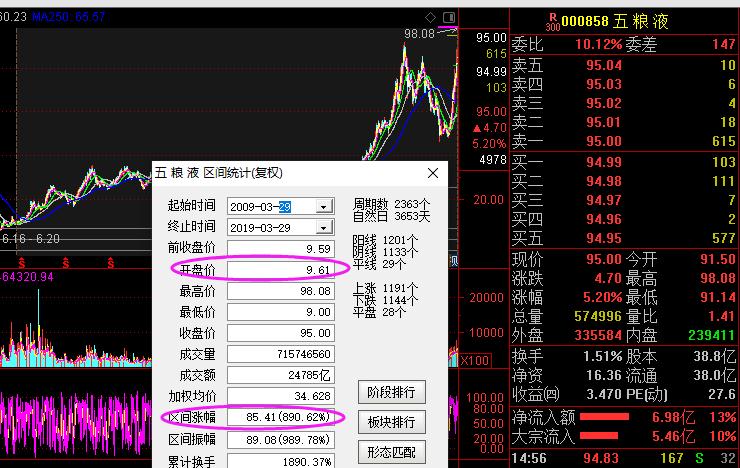Viewport: 740px width, 468px height.
Task: Click the 大宗流入 amount 5.46亿
Action: (x=673, y=436)
